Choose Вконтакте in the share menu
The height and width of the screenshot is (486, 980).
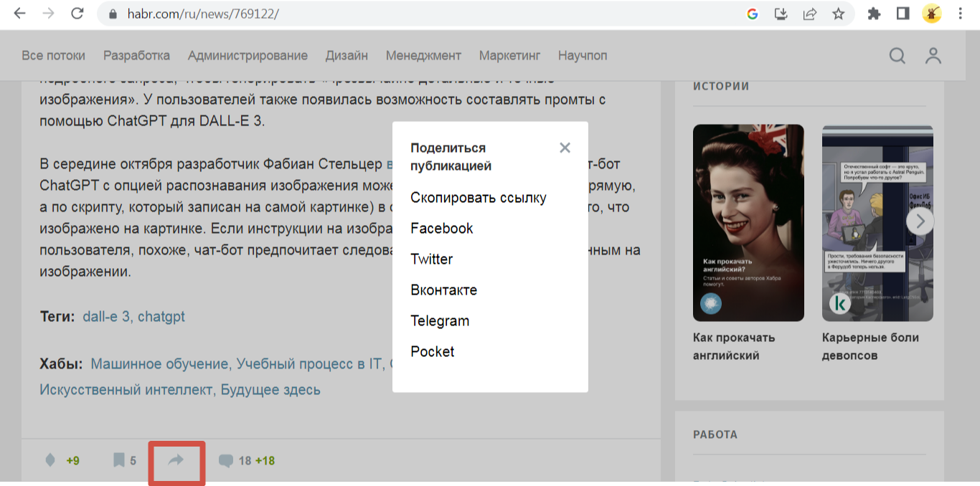point(444,290)
